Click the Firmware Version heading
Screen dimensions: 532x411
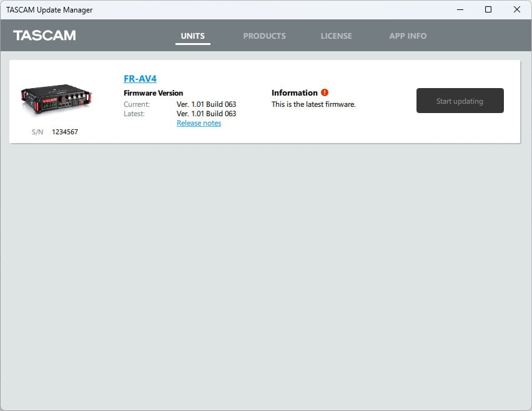(154, 93)
